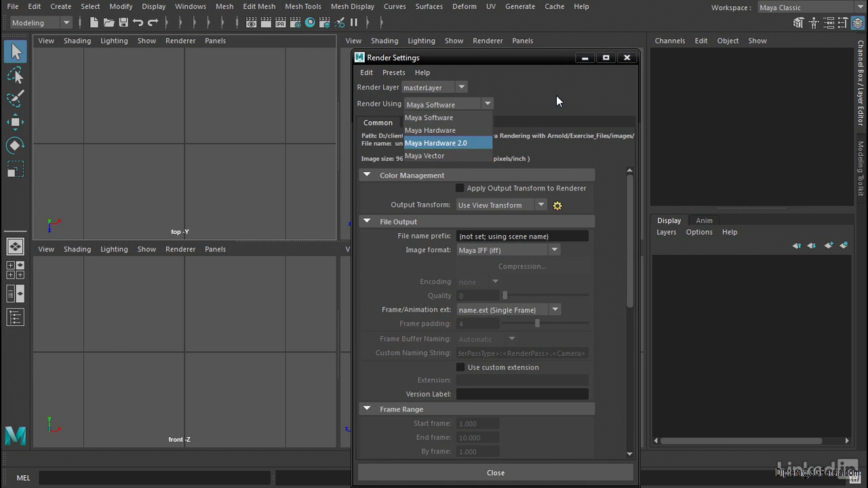Select Display layer tab

(x=669, y=220)
